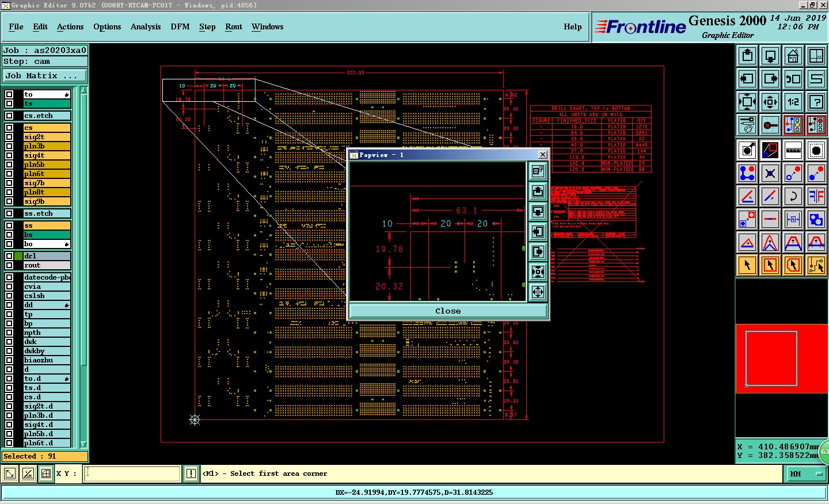
Task: Click the Help button in menu bar
Action: click(x=572, y=26)
